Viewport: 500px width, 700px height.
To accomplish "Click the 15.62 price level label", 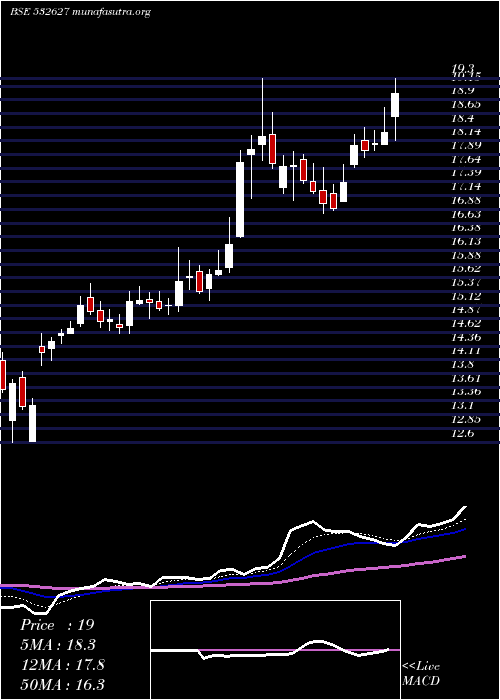I will [466, 269].
